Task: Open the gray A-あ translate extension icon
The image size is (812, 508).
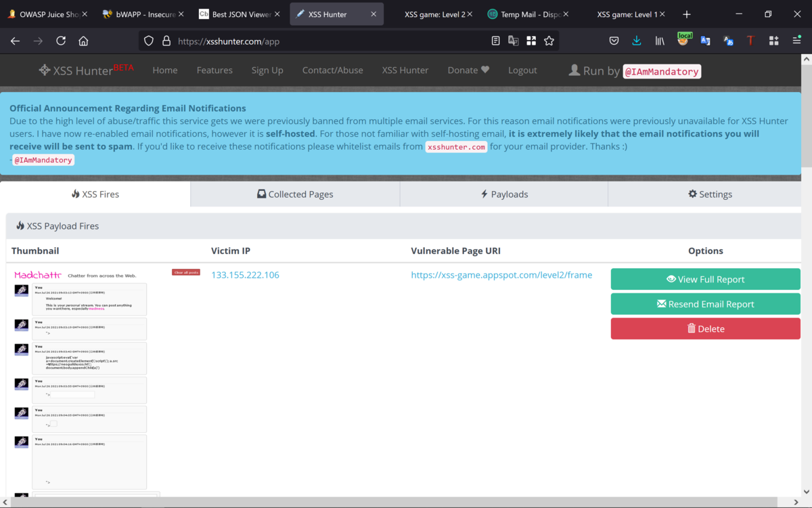Action: 728,41
